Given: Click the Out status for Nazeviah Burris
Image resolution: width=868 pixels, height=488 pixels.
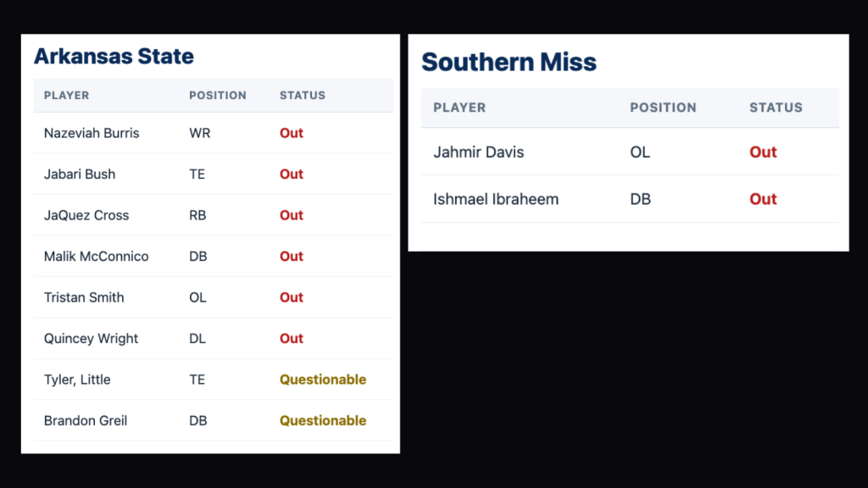Looking at the screenshot, I should click(292, 133).
